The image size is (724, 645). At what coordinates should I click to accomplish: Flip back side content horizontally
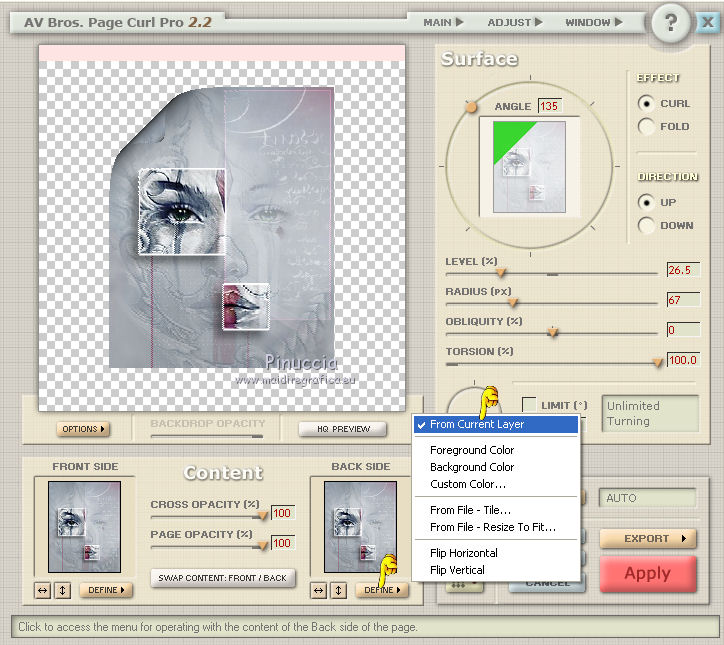click(319, 590)
